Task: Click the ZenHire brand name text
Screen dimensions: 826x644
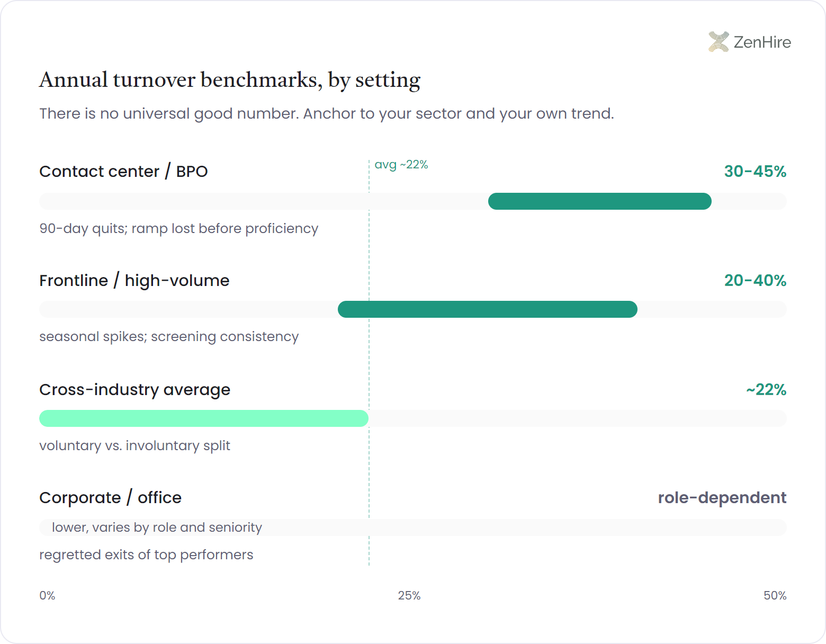Action: pyautogui.click(x=762, y=42)
